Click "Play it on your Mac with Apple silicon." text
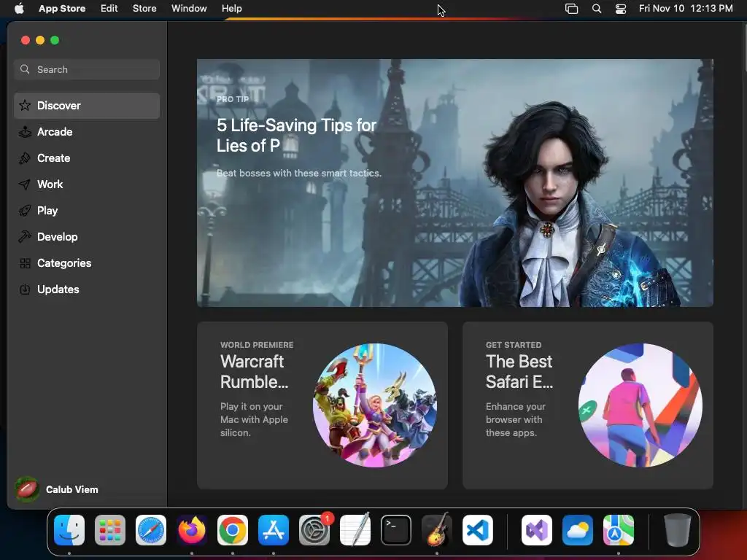The width and height of the screenshot is (747, 560). tap(254, 419)
